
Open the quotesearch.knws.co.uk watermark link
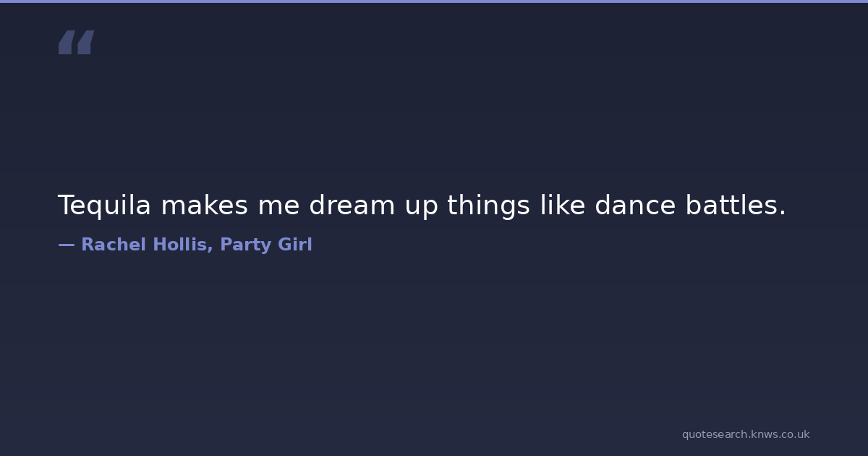tap(746, 434)
